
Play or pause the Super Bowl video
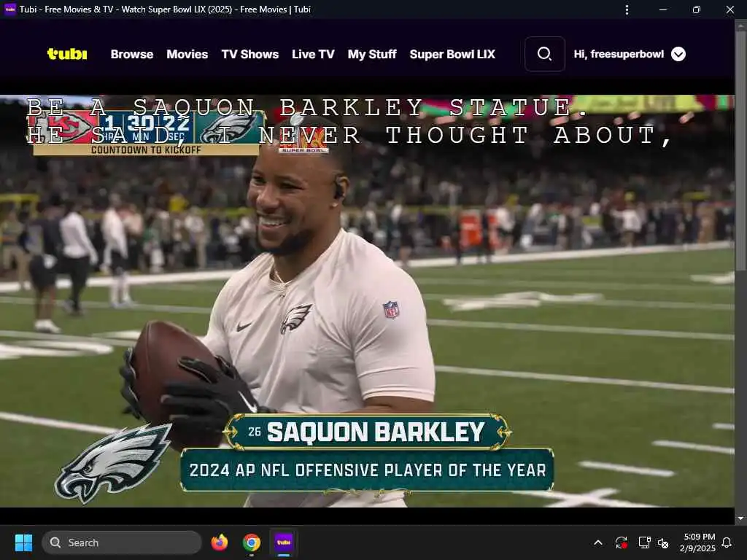[367, 301]
